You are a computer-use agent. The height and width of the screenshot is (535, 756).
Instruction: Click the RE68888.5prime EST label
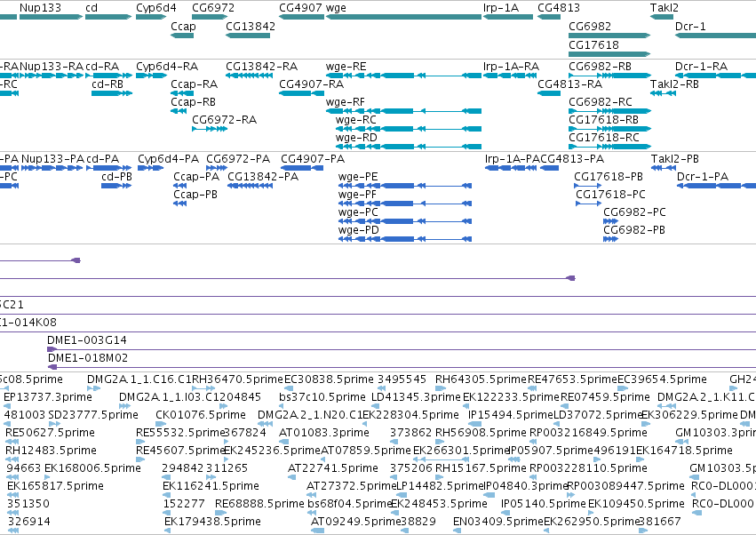pyautogui.click(x=259, y=504)
